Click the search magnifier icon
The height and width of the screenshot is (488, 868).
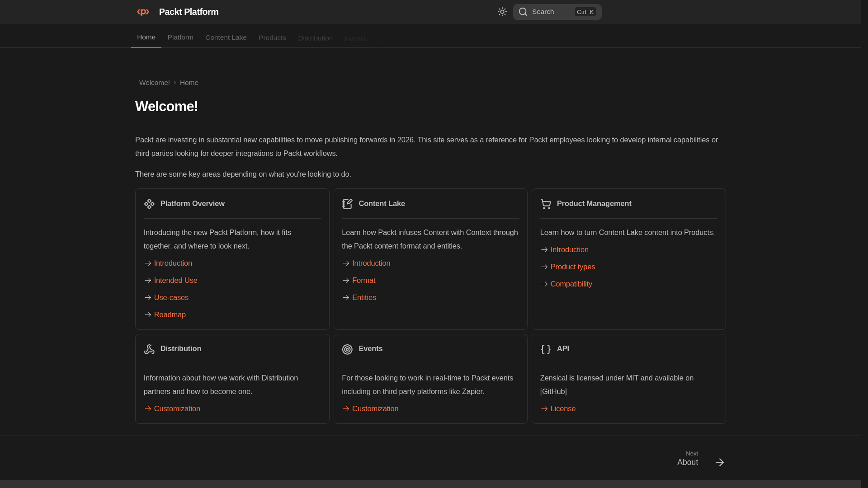click(x=523, y=12)
